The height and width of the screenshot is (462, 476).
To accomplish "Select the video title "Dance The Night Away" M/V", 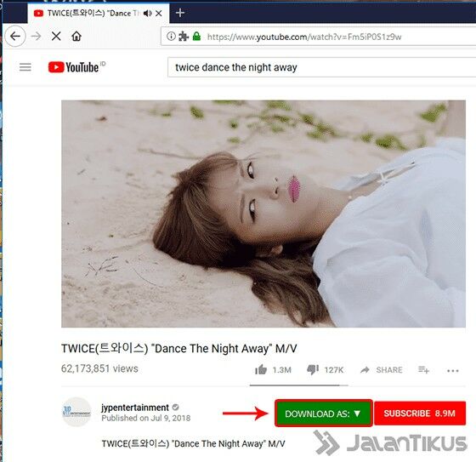I will [x=179, y=348].
